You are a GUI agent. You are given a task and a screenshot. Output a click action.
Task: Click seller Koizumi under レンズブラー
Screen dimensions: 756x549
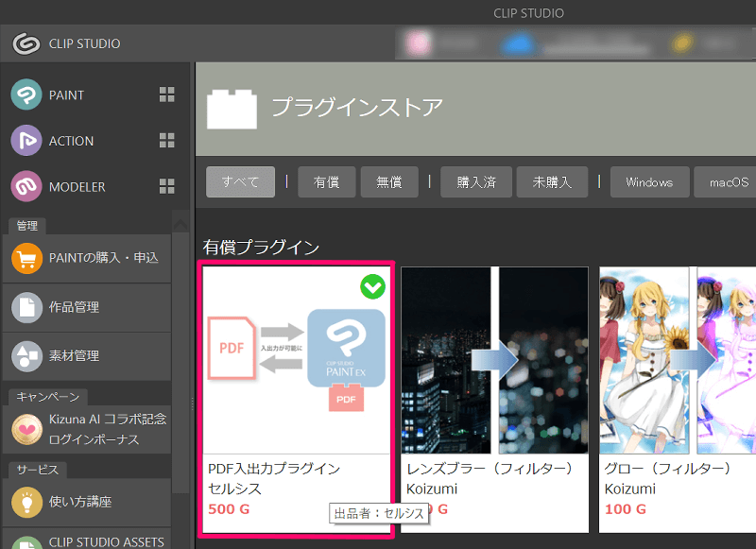coord(432,489)
